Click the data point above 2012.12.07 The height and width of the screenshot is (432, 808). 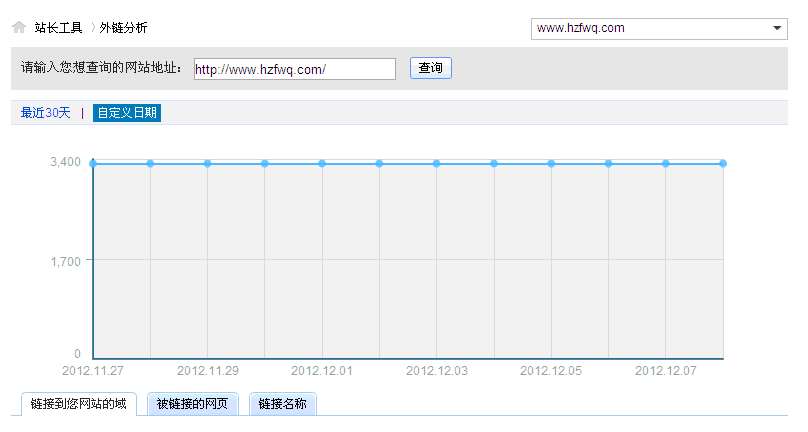point(665,163)
